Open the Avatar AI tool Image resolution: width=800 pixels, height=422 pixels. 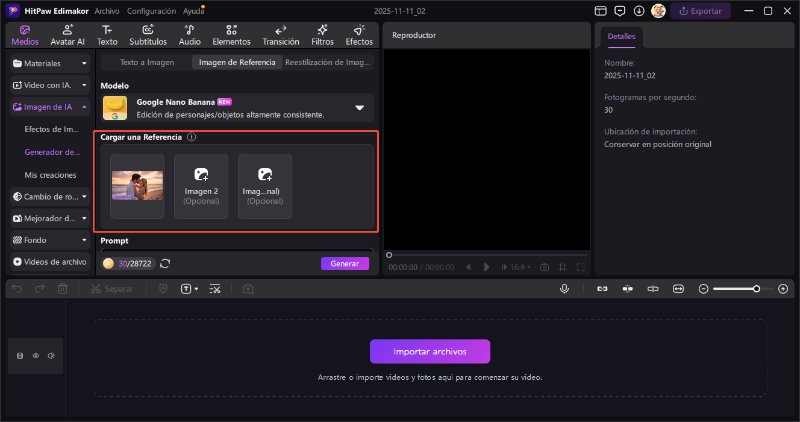tap(67, 35)
